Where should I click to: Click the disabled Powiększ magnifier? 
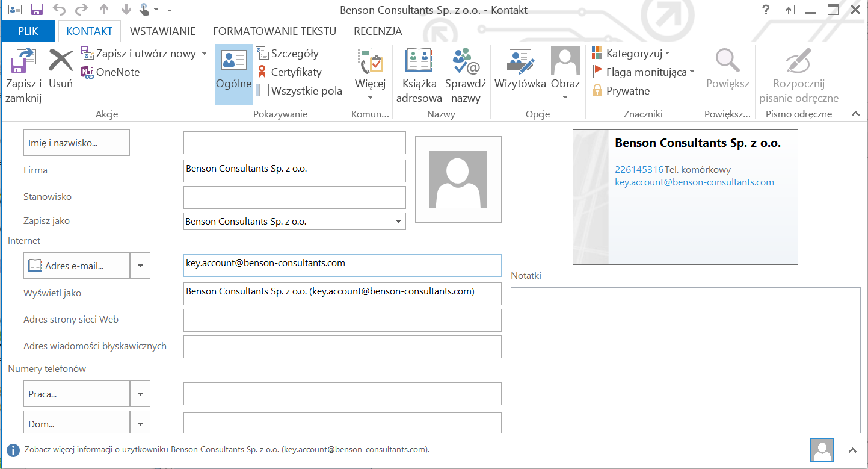pyautogui.click(x=728, y=69)
